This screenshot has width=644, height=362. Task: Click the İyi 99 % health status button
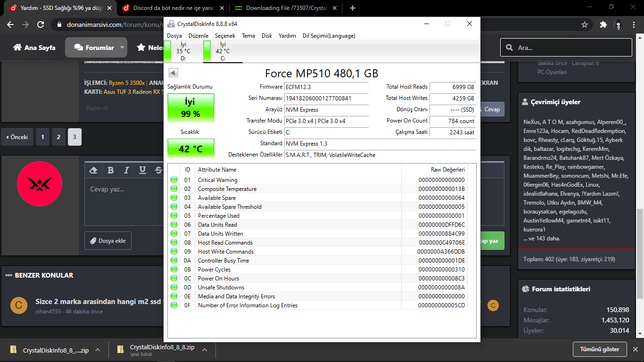(191, 107)
